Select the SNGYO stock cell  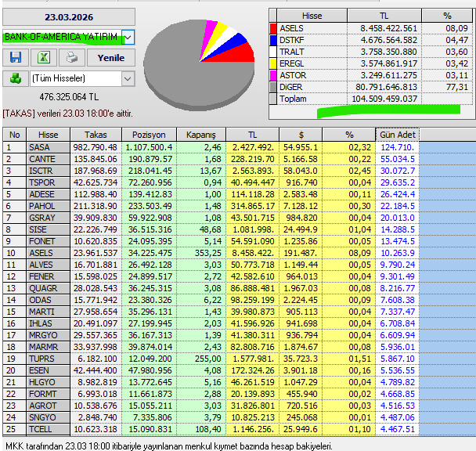[x=49, y=417]
